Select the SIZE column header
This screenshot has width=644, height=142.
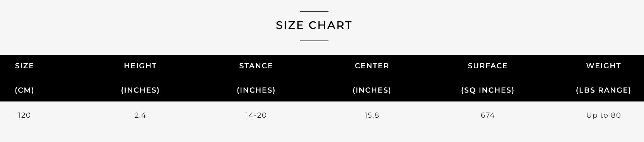coord(24,66)
